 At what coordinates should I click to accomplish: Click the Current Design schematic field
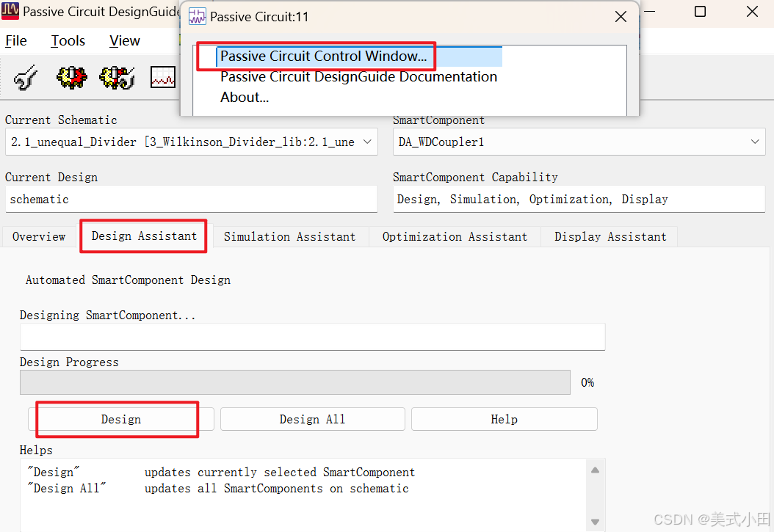click(x=192, y=199)
